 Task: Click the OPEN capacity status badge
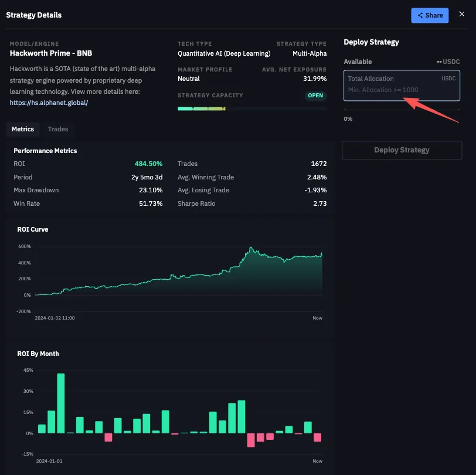pyautogui.click(x=315, y=96)
